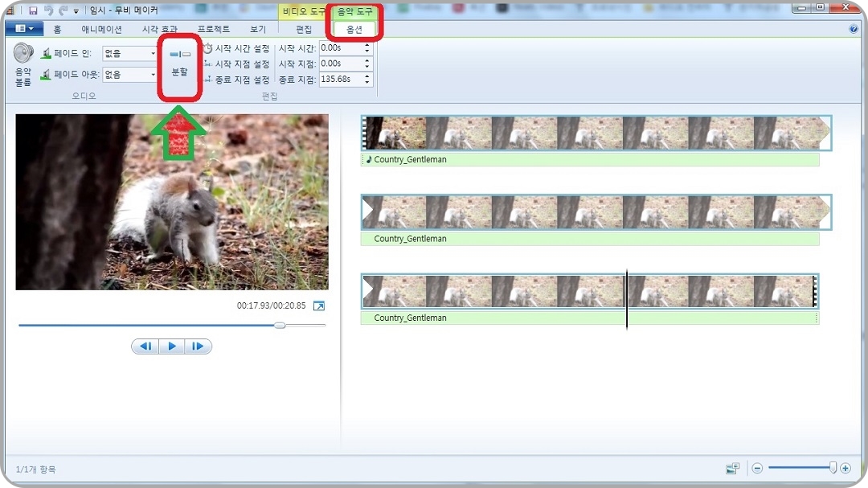Image resolution: width=868 pixels, height=488 pixels.
Task: Click the zoom in plus button
Action: pos(845,469)
